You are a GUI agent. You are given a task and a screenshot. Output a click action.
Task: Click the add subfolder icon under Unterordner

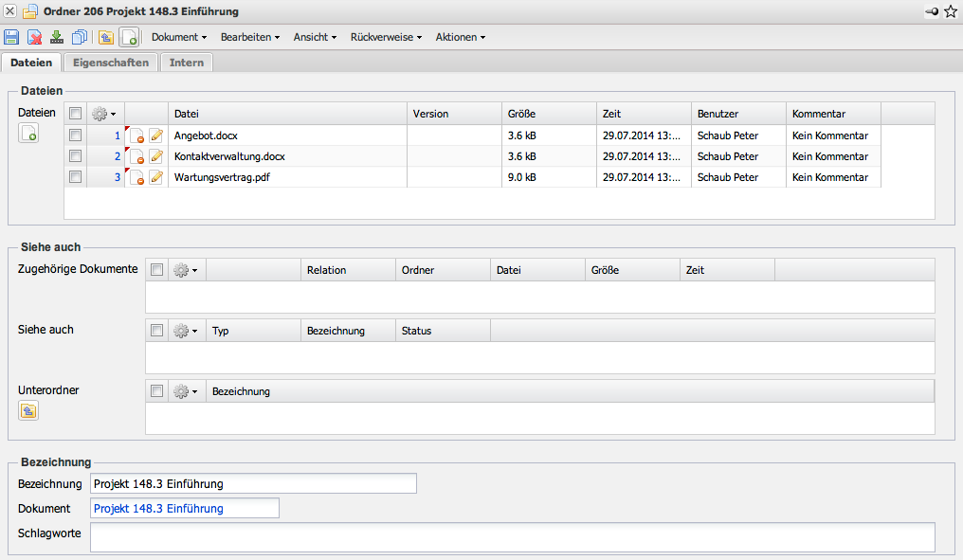(28, 410)
